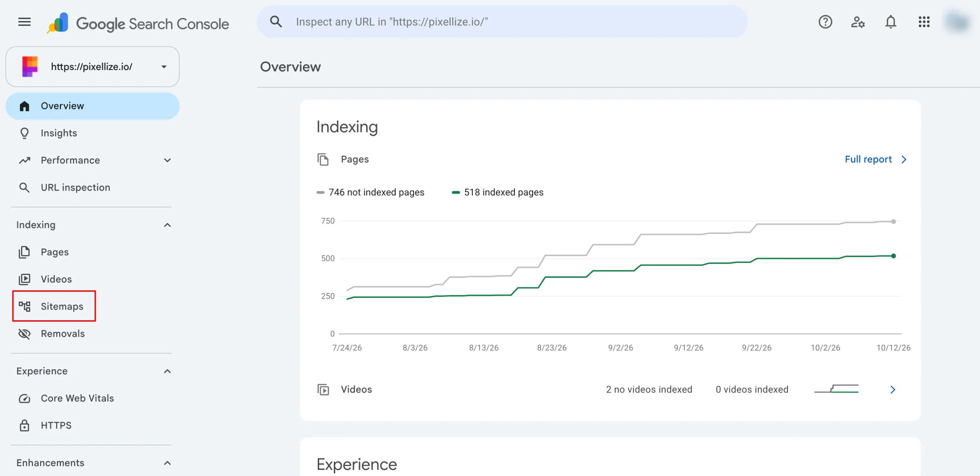The image size is (980, 476).
Task: Click the Videos row label in card
Action: (356, 390)
